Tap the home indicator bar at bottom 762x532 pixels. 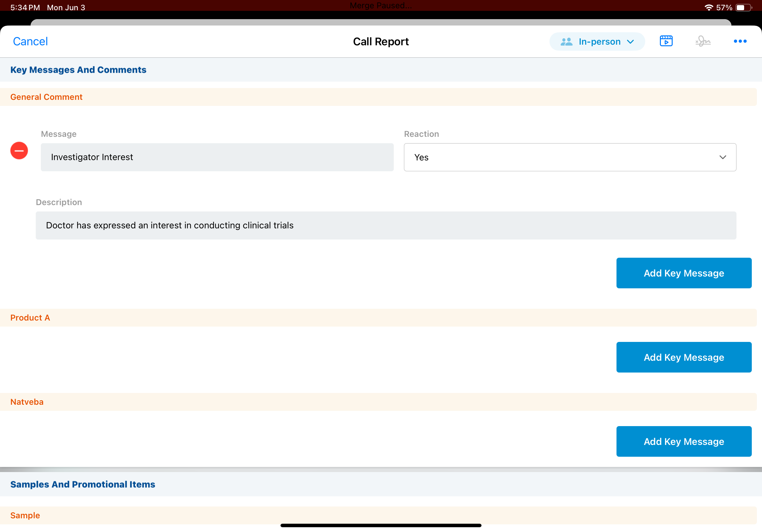[381, 525]
